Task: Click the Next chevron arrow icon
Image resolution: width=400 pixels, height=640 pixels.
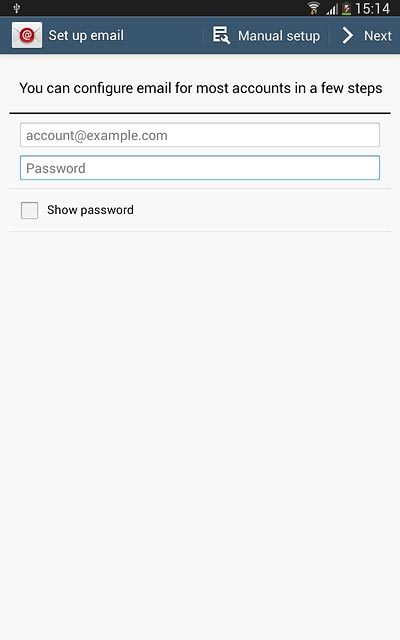Action: coord(347,36)
